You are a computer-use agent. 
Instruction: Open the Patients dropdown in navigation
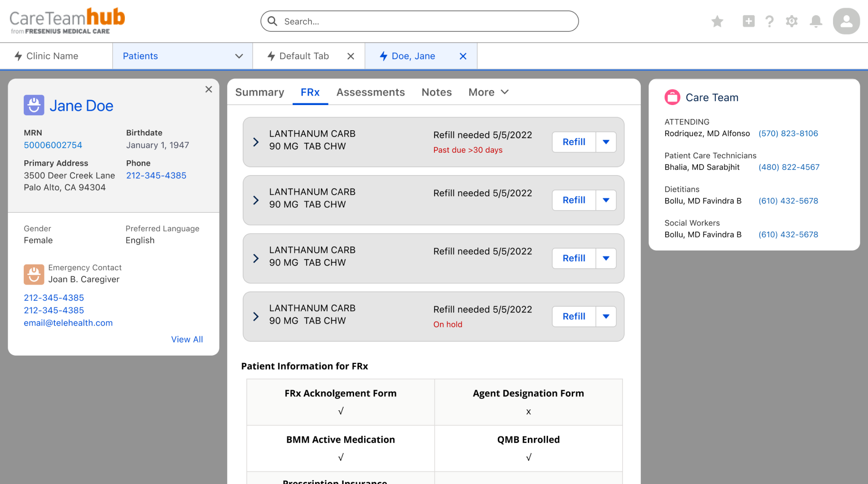pyautogui.click(x=239, y=56)
